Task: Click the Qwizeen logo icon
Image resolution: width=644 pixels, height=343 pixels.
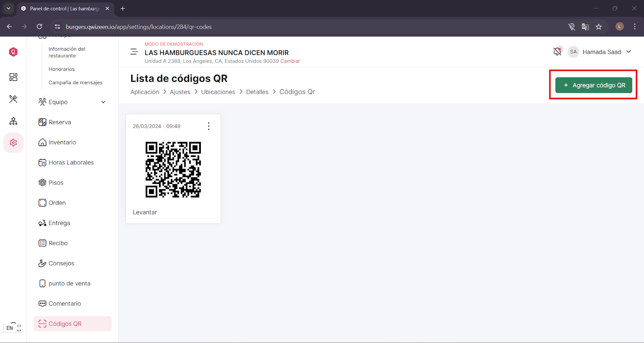Action: [13, 52]
